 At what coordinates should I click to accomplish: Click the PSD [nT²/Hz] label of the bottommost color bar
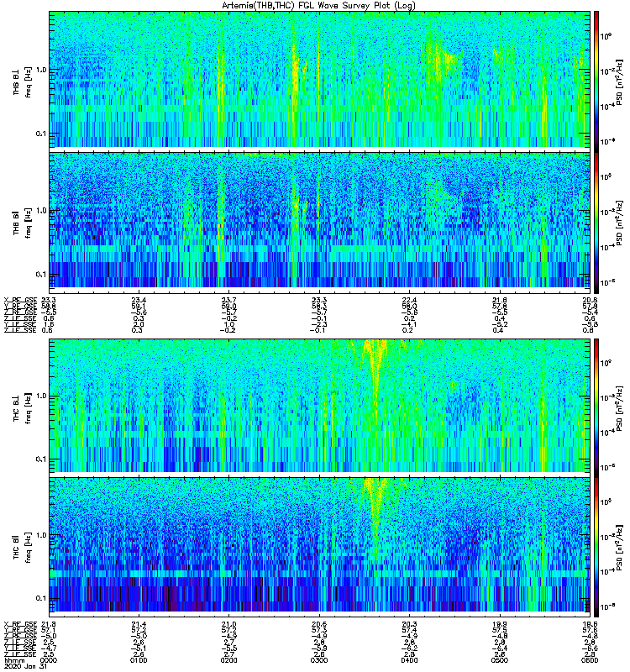click(x=620, y=548)
